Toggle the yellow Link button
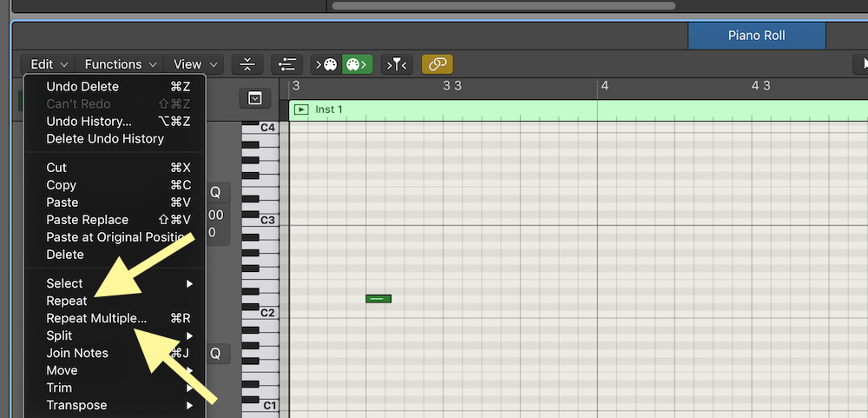The height and width of the screenshot is (418, 868). [437, 64]
